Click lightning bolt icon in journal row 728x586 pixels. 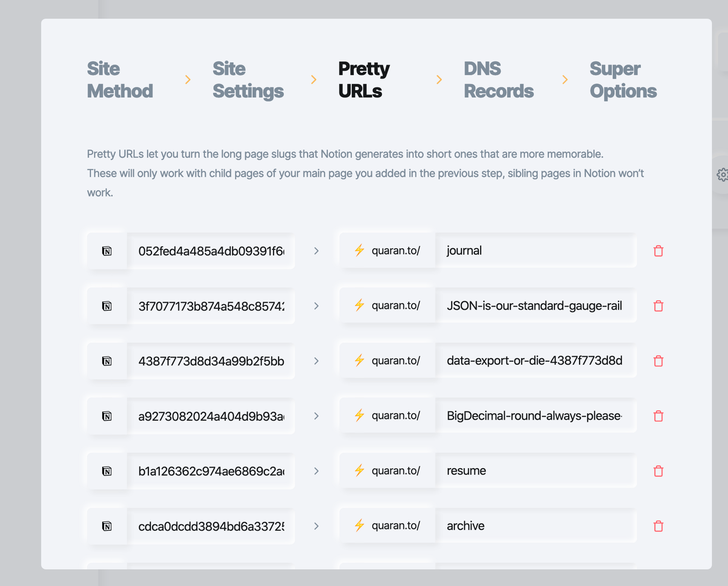tap(359, 250)
